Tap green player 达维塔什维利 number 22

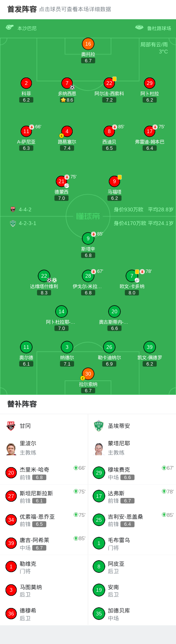(x=44, y=276)
